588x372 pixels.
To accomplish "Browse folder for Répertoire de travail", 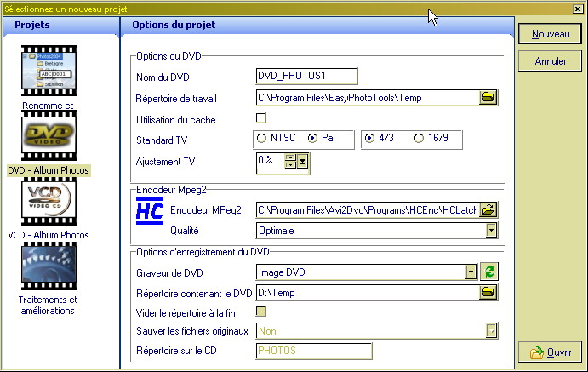I will tap(488, 98).
